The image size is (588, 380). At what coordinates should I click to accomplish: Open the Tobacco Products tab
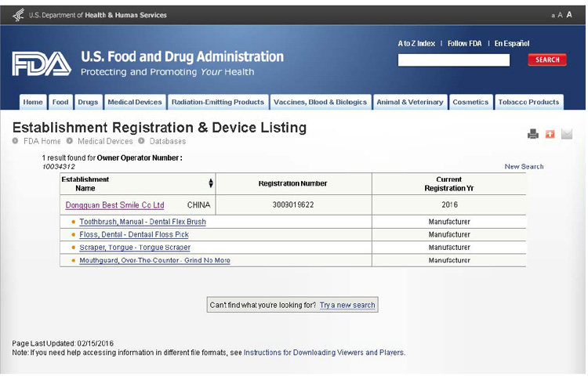(528, 102)
